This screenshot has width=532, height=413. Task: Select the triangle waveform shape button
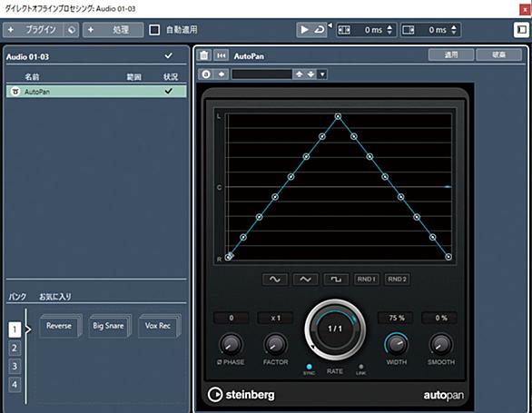click(305, 280)
